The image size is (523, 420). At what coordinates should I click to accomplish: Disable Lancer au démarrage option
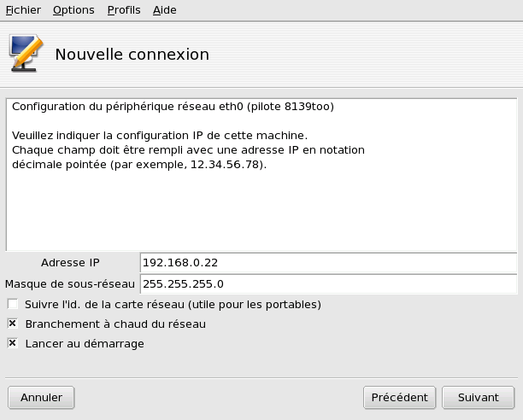(x=13, y=344)
